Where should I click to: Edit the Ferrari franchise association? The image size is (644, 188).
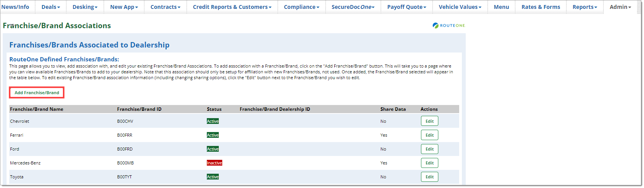click(429, 135)
